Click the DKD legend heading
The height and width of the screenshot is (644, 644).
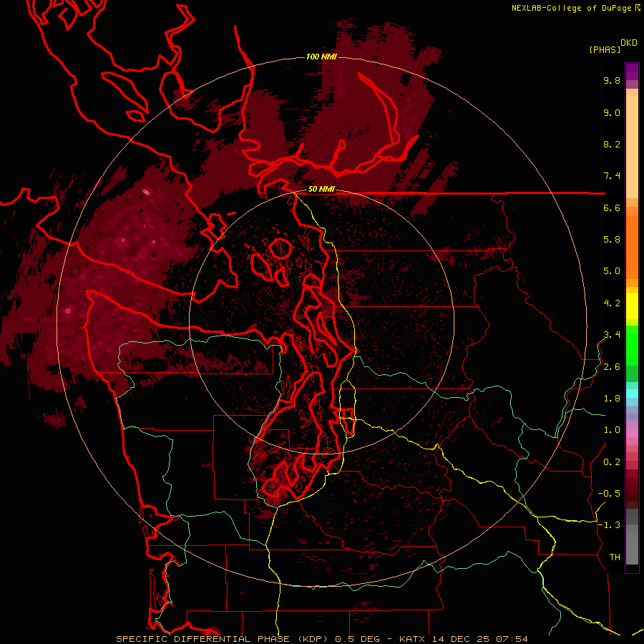[629, 43]
